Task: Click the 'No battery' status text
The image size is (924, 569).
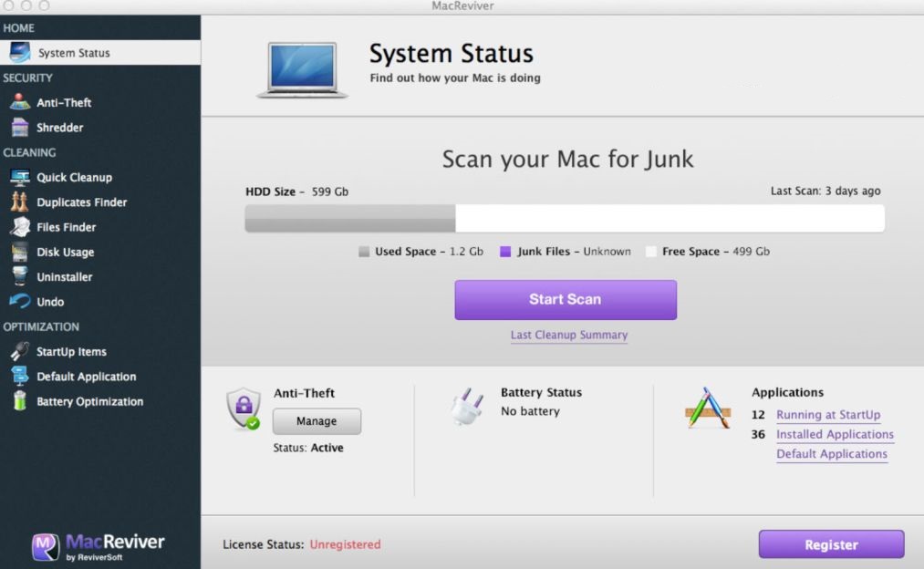Action: coord(530,411)
